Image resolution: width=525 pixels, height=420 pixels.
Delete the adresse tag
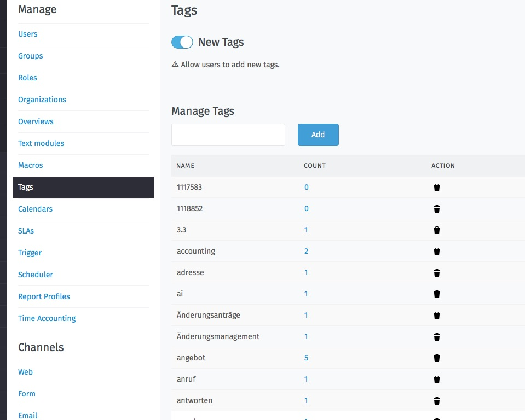click(436, 272)
